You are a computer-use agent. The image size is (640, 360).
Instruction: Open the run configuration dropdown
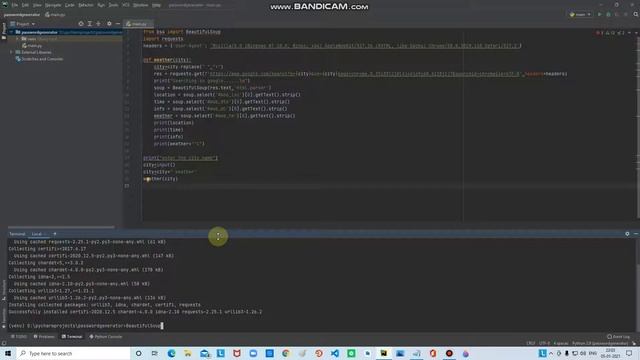point(580,14)
